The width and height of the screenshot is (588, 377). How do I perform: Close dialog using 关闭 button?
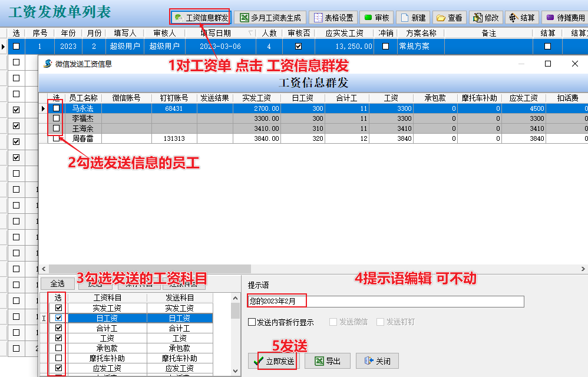[377, 361]
